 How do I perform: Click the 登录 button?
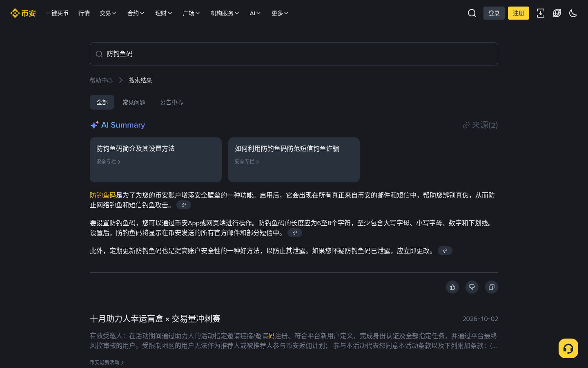click(x=494, y=13)
